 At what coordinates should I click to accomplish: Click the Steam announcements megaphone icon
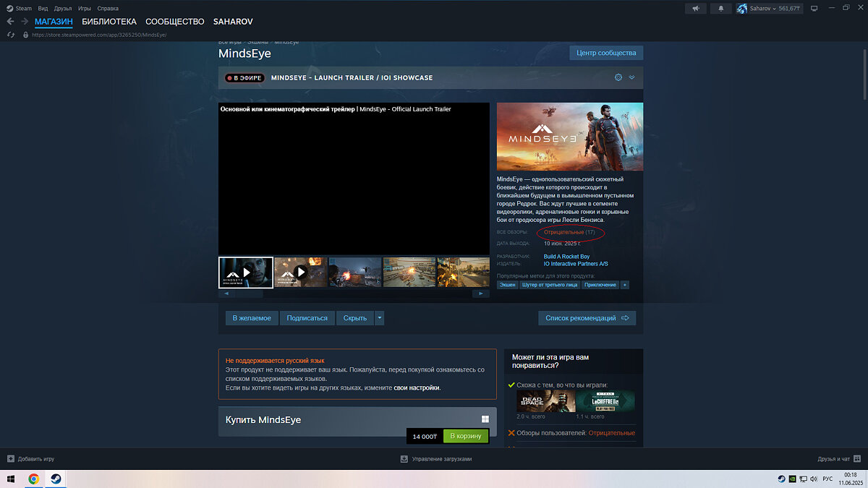696,9
